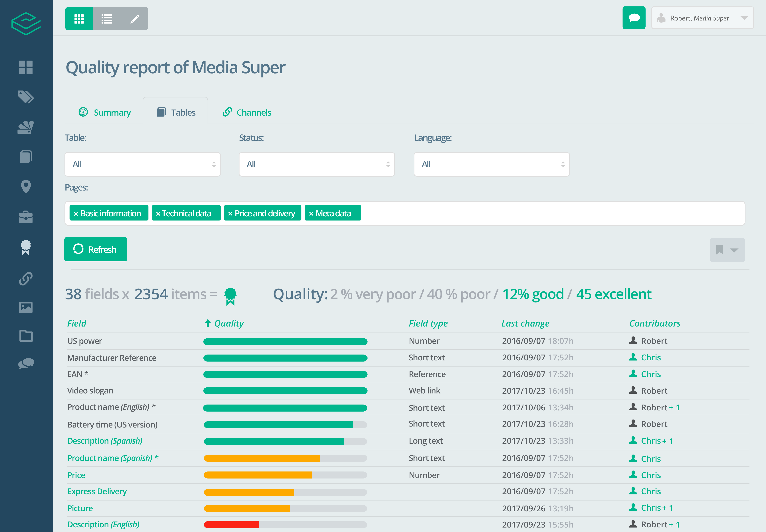Open the Description (Spanish) field link
Screen dimensions: 766x532
(105, 441)
